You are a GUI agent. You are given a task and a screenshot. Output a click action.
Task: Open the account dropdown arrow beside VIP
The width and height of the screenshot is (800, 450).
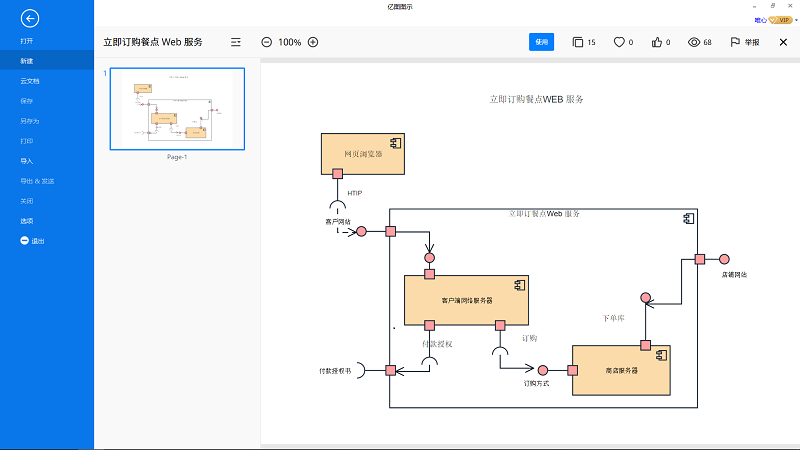(x=796, y=20)
